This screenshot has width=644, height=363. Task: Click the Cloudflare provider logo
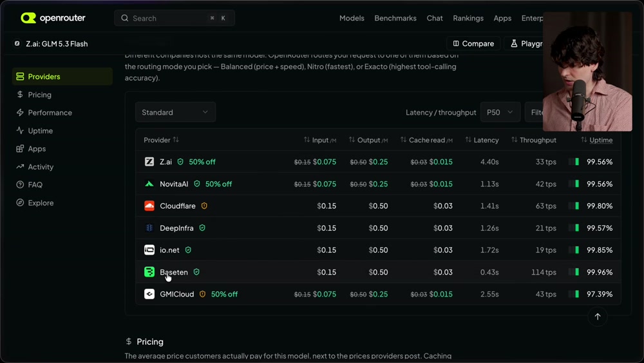pos(149,206)
